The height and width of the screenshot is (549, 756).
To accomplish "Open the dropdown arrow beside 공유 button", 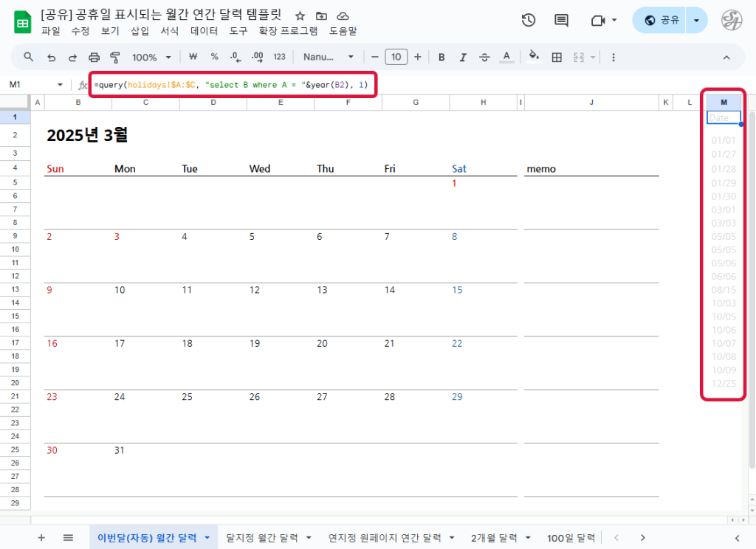I will click(x=695, y=21).
